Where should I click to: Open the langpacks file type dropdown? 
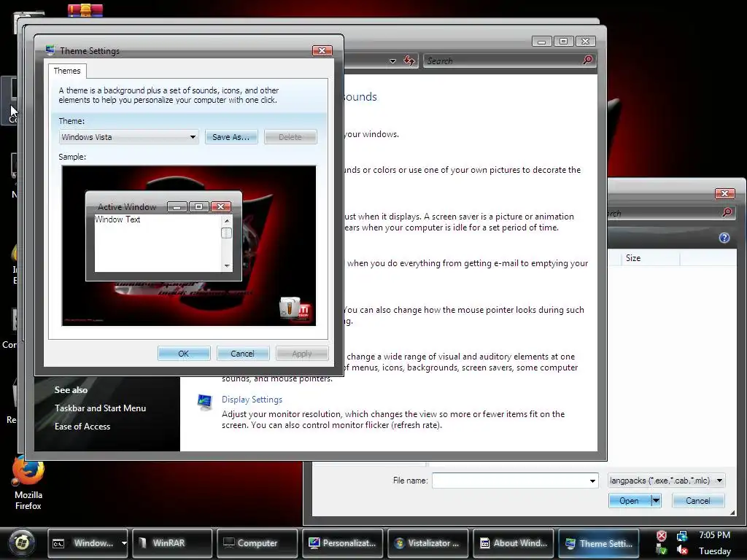[667, 481]
